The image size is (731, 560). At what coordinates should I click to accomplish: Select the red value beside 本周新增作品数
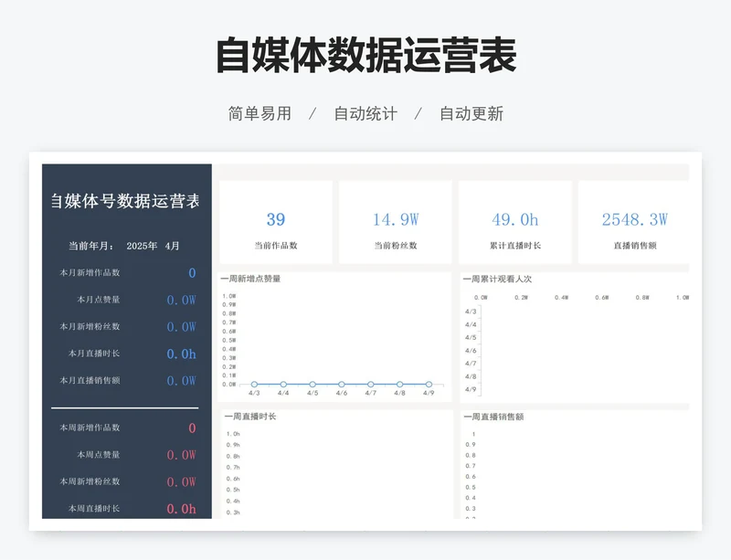[x=192, y=428]
